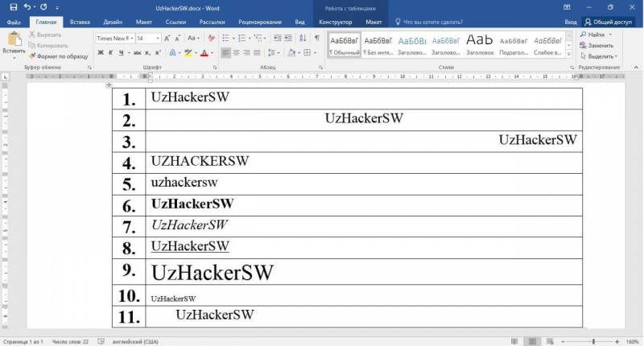Open the Paragraph dialog launcher (Абзац)

pyautogui.click(x=320, y=68)
